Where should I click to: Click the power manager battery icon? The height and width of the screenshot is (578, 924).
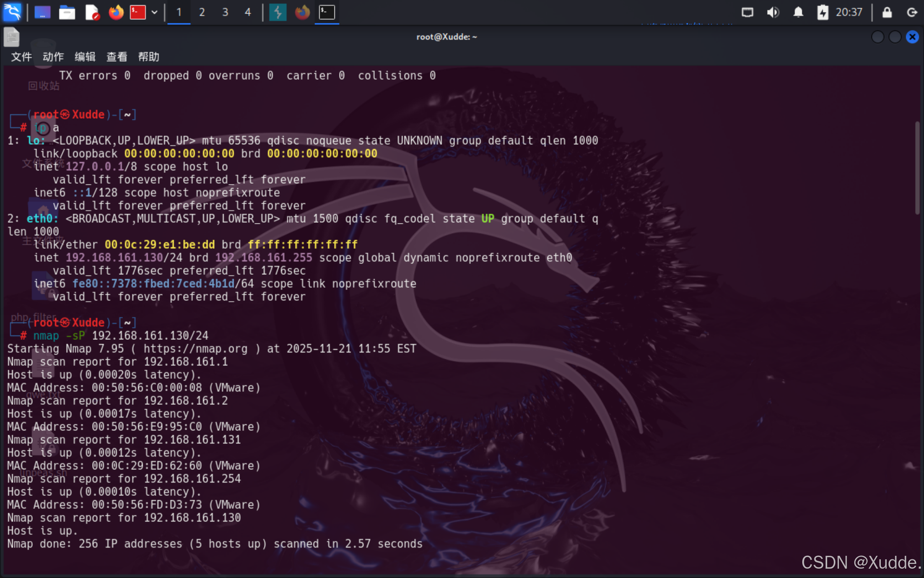(x=822, y=12)
